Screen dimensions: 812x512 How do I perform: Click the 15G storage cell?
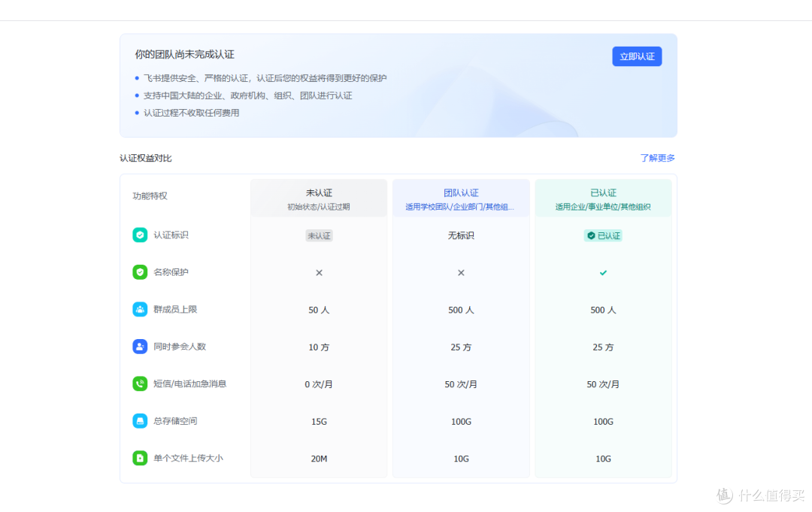[x=319, y=422]
